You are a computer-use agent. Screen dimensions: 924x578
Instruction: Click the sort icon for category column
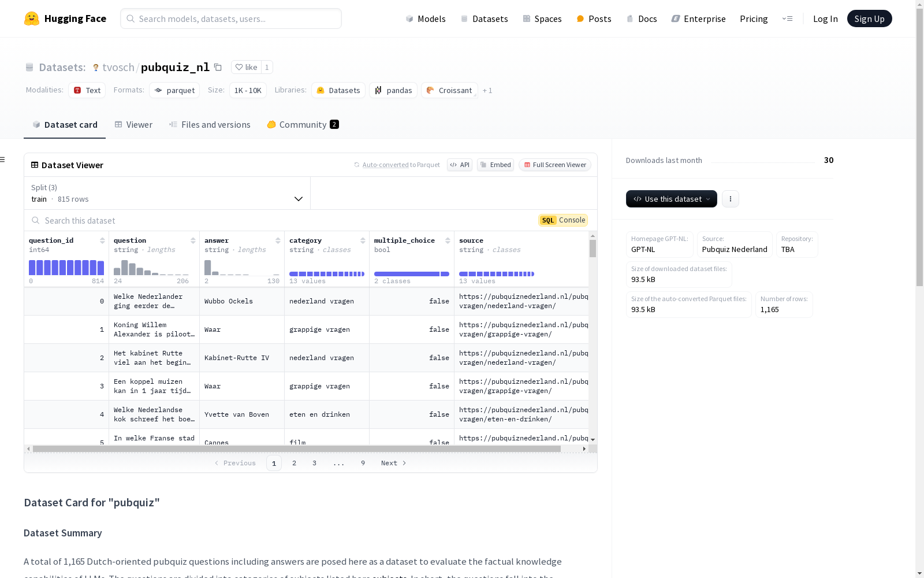(363, 240)
